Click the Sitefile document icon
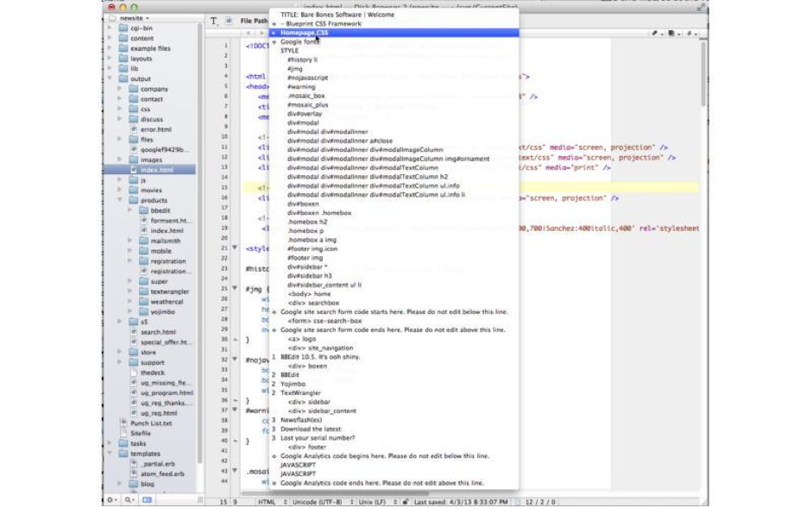The height and width of the screenshot is (507, 812). (x=123, y=434)
